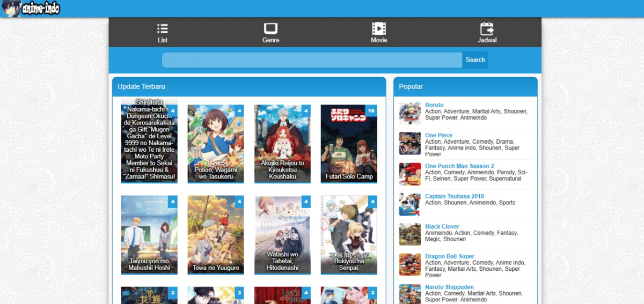Open Akujiki Reijou to Kyouketsu Koushaku poster
This screenshot has width=644, height=304.
point(282,143)
